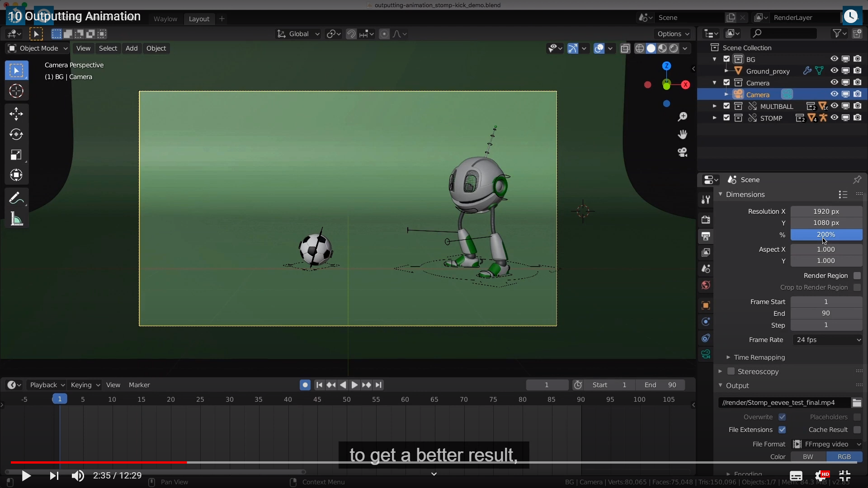
Task: Click the Resolution percentage 200% slider
Action: pyautogui.click(x=826, y=235)
